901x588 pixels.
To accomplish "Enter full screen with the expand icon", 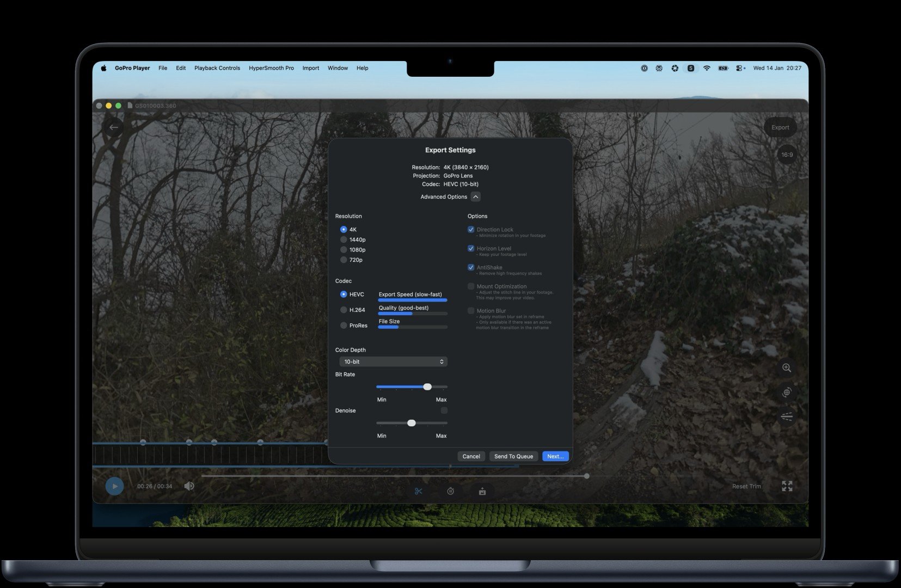I will (x=787, y=486).
